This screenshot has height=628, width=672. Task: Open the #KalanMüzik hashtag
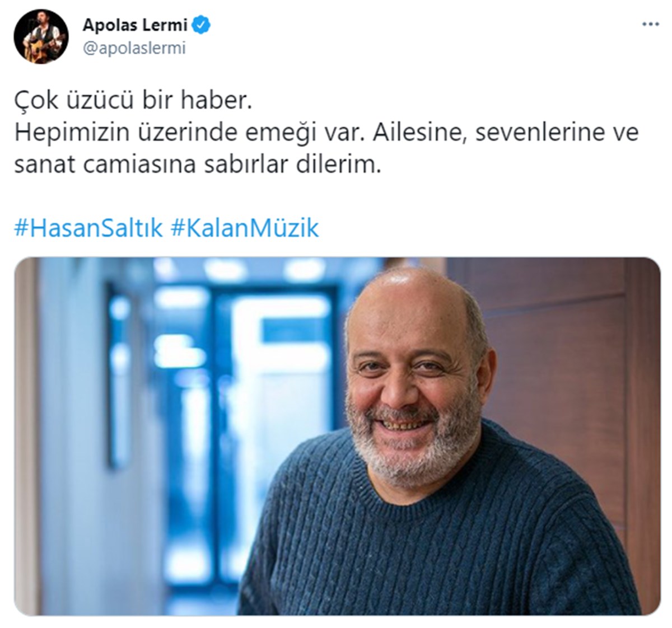click(x=245, y=228)
